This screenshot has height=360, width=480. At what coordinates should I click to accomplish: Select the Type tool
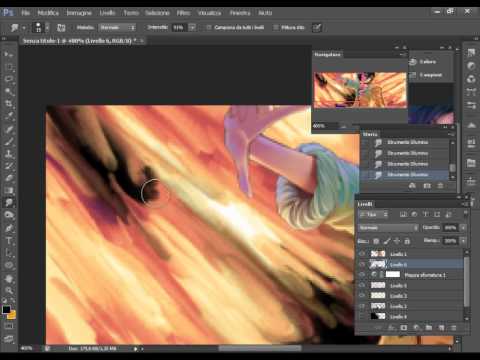click(x=9, y=241)
